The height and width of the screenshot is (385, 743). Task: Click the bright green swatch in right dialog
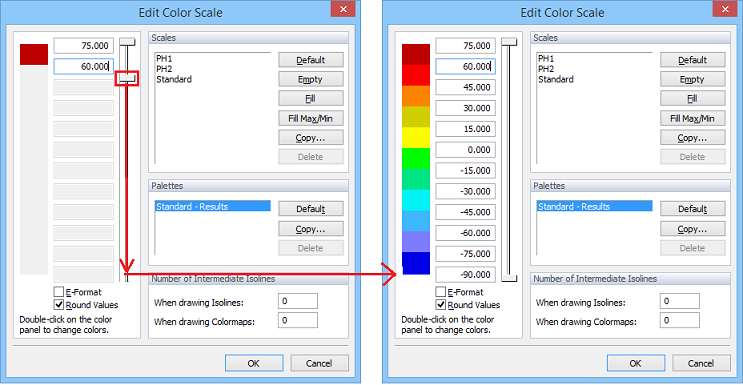(x=416, y=158)
